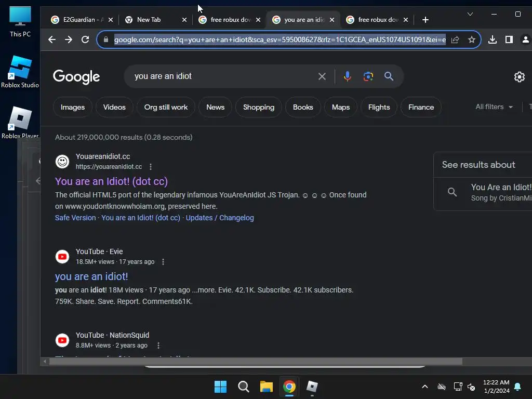The width and height of the screenshot is (532, 399).
Task: Filter results by Flights
Action: [x=379, y=107]
